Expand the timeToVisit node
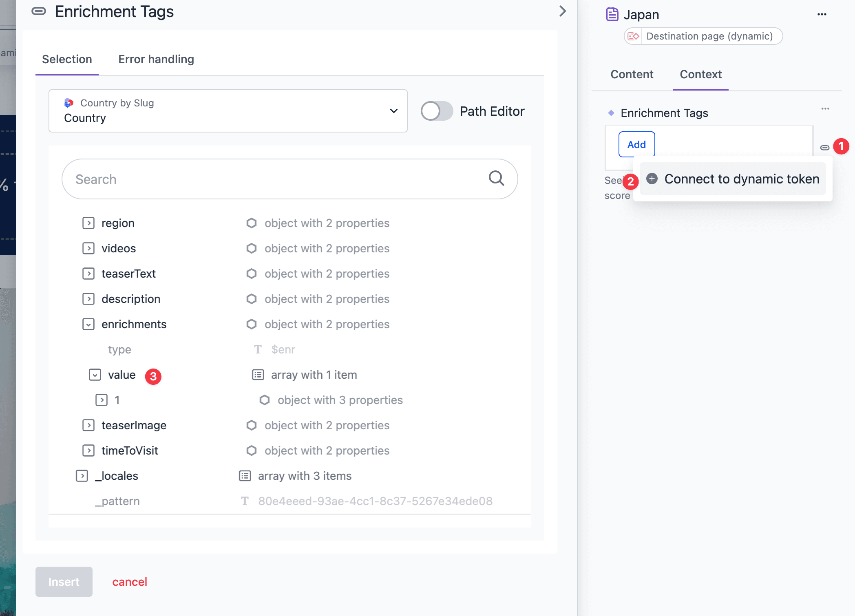 click(x=88, y=450)
